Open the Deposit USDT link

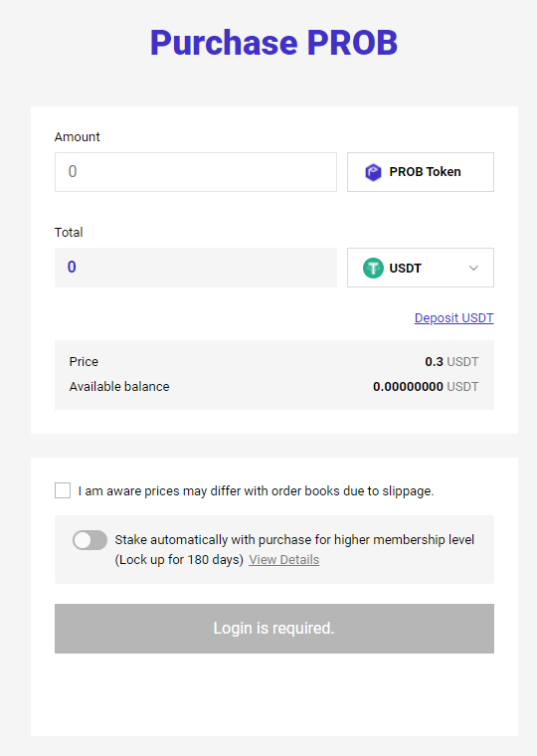[454, 318]
